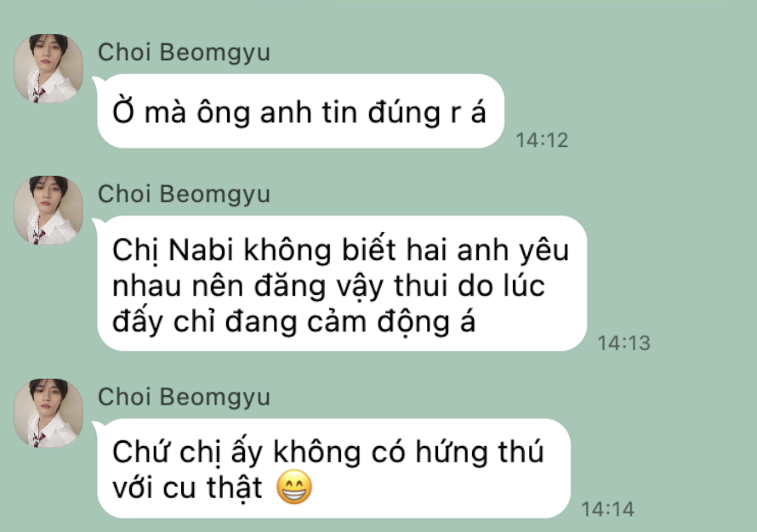The width and height of the screenshot is (757, 532).
Task: Click the 14:12 timestamp
Action: (x=542, y=140)
